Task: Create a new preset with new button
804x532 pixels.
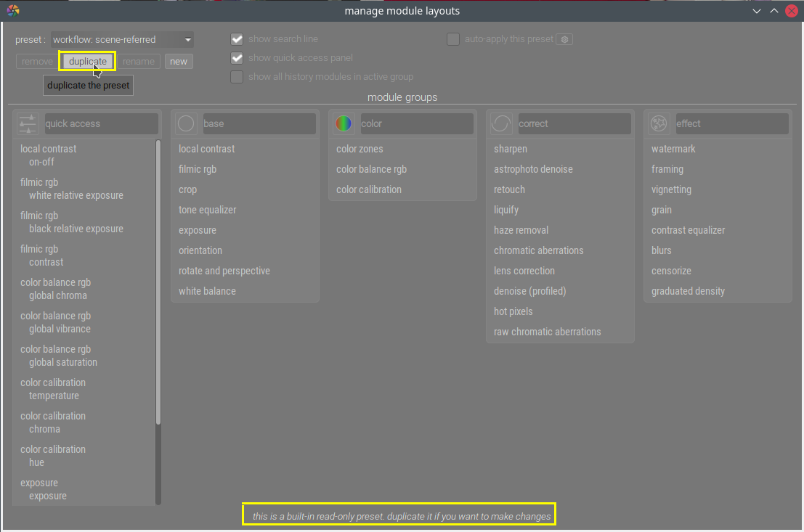Action: click(x=179, y=62)
